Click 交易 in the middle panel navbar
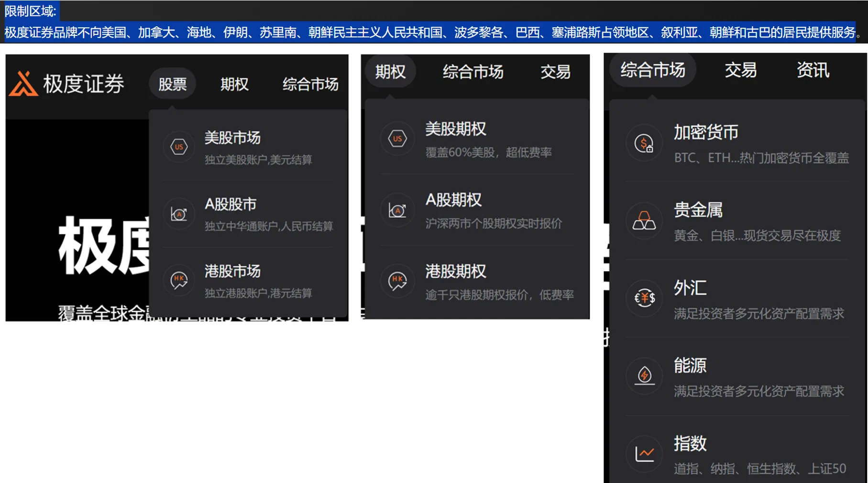868x483 pixels. click(x=555, y=72)
